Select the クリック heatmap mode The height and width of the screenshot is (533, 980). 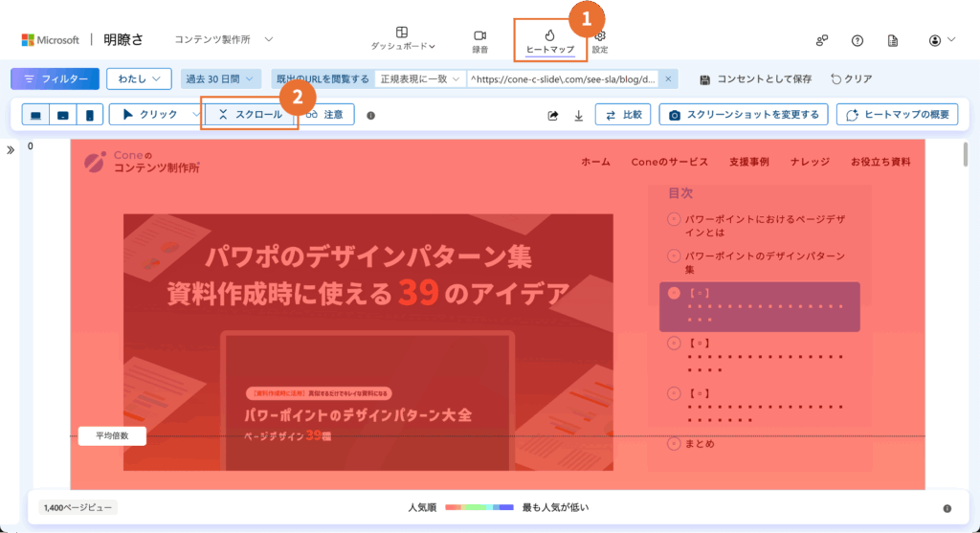[150, 114]
